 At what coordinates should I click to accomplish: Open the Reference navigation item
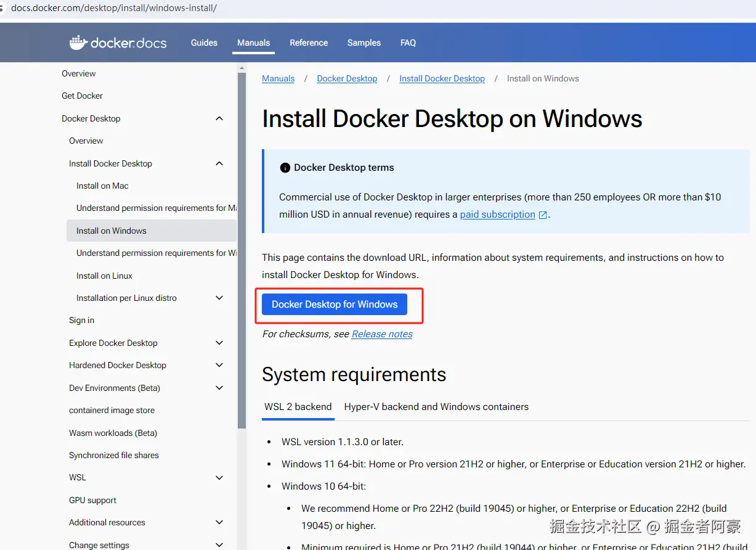pos(309,43)
